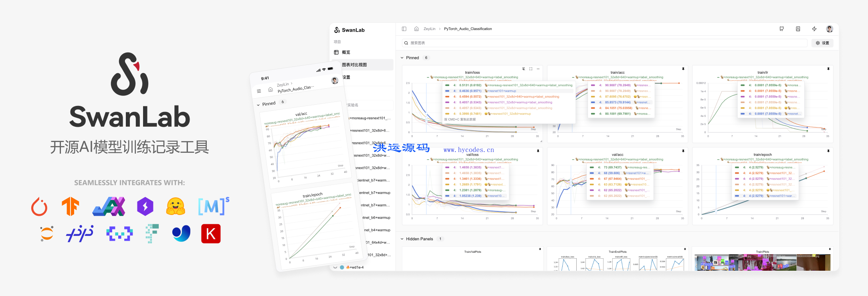Click the home icon in breadcrumb

(x=416, y=29)
